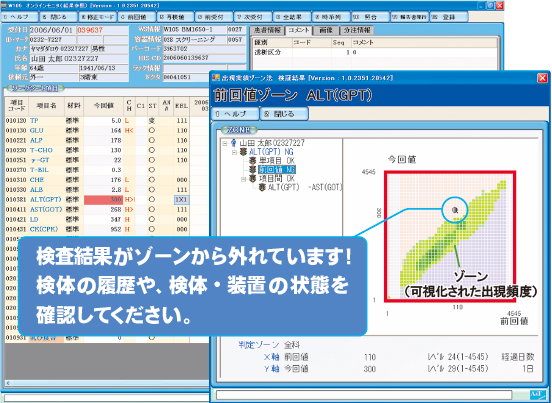Select the 単項目 OK tree item
The image size is (552, 403).
[x=277, y=161]
